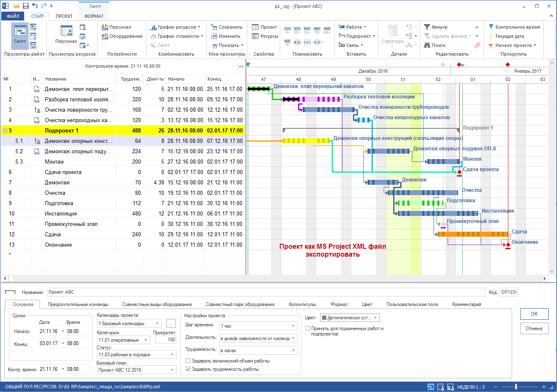This screenshot has width=557, height=392.
Task: Collapse the table panel with << button
Action: pyautogui.click(x=241, y=66)
